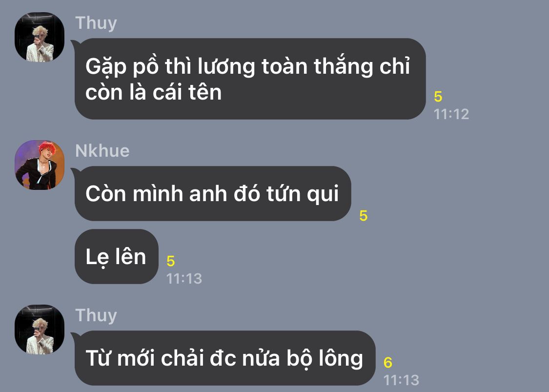Select the message 'Còn mình anh đó tứn qui'

coord(213,193)
